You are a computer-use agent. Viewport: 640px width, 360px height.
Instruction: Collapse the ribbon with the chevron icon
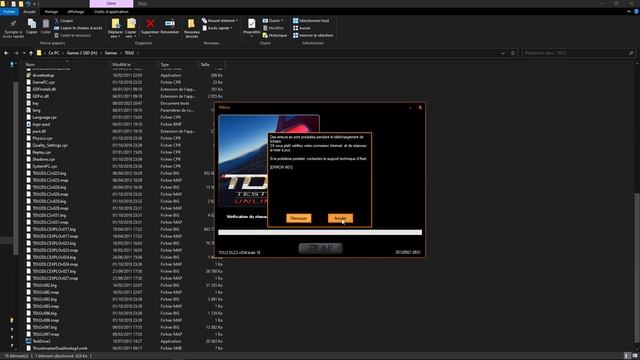(x=629, y=12)
